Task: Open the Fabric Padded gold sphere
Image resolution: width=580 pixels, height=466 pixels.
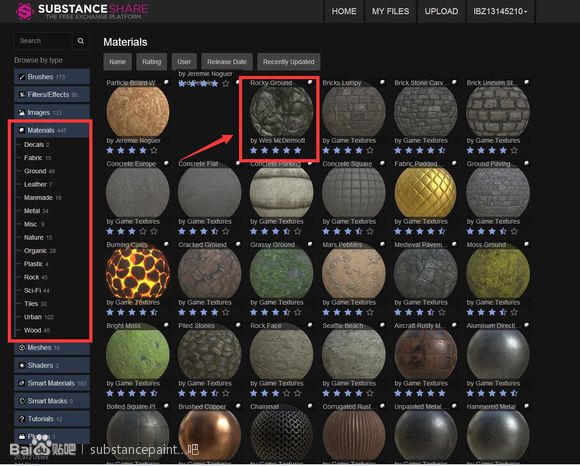Action: click(x=425, y=192)
